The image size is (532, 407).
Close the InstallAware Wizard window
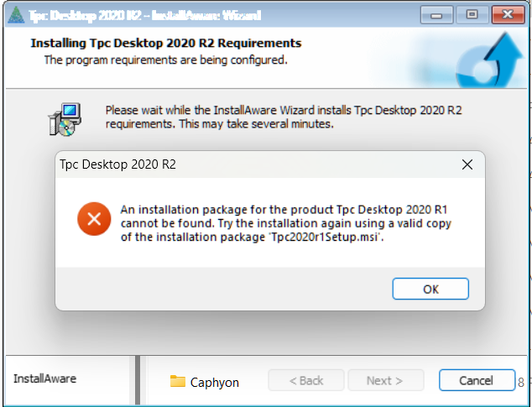pos(508,15)
